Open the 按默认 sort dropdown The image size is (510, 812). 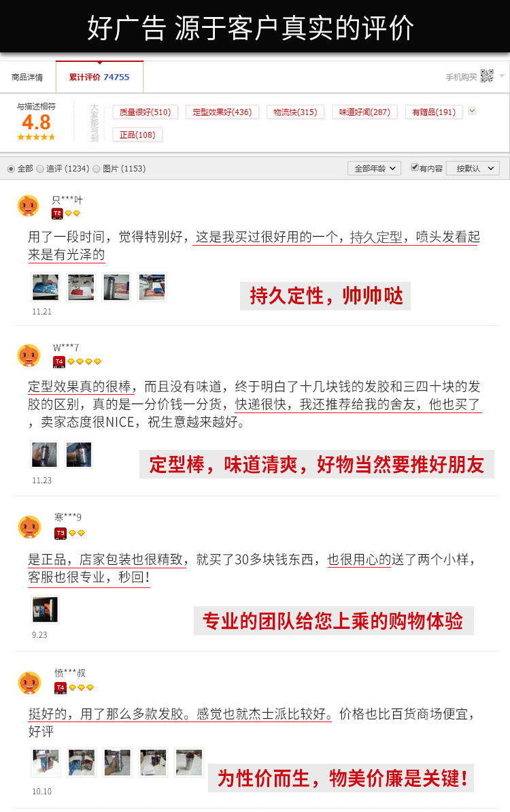pyautogui.click(x=473, y=168)
